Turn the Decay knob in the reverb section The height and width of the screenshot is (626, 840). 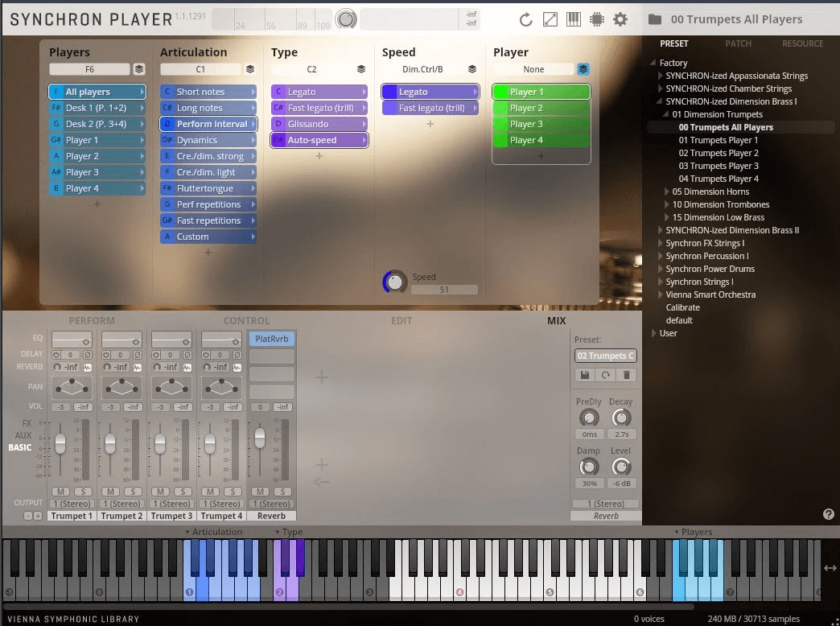621,418
